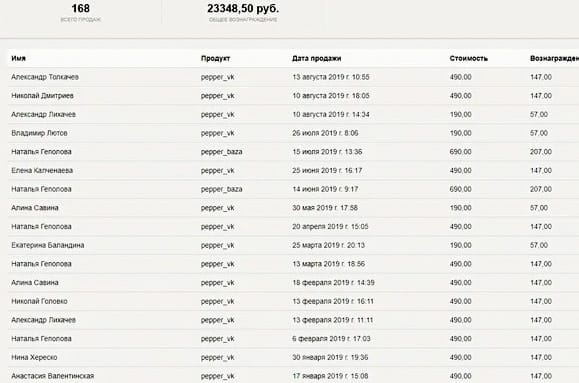Click the date 6 февраля 2019 г. 17:03
Image resolution: width=579 pixels, height=383 pixels.
point(331,339)
